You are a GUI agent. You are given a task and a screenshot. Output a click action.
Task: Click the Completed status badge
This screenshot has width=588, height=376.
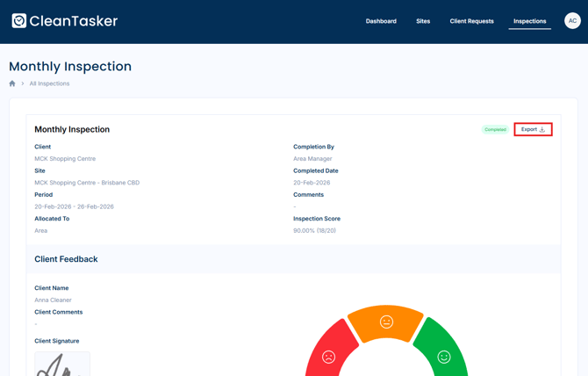(x=495, y=129)
